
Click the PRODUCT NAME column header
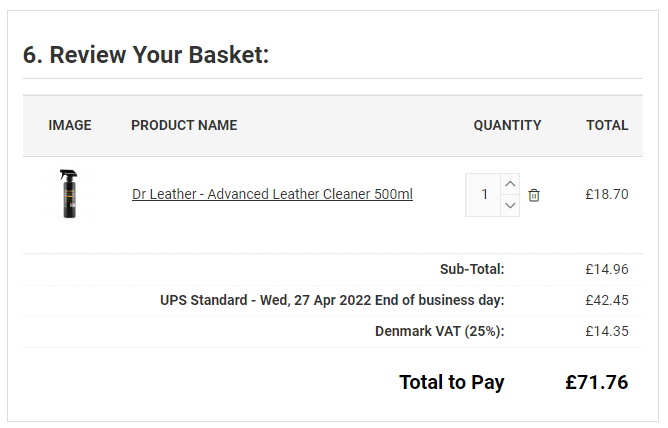pos(184,125)
